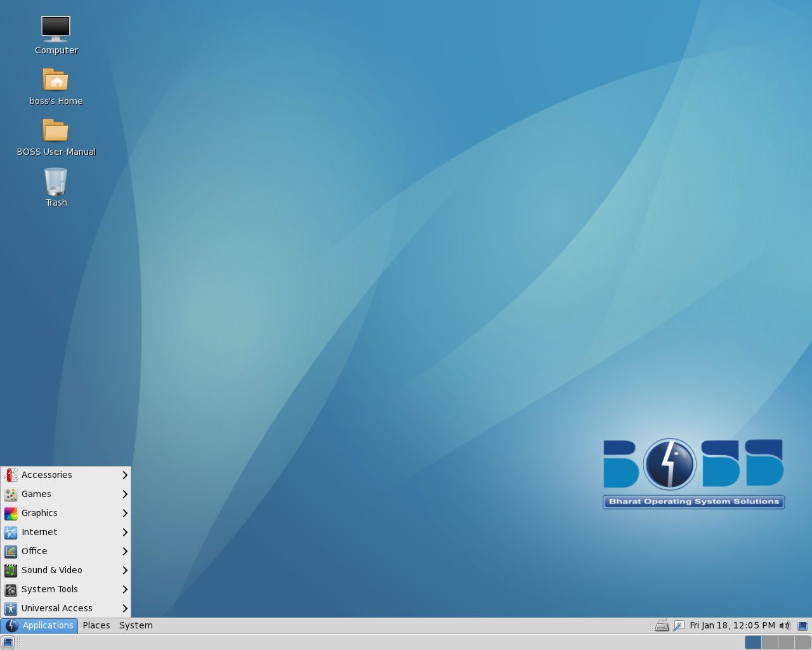The height and width of the screenshot is (650, 812).
Task: Click the Internet category icon
Action: (x=11, y=532)
